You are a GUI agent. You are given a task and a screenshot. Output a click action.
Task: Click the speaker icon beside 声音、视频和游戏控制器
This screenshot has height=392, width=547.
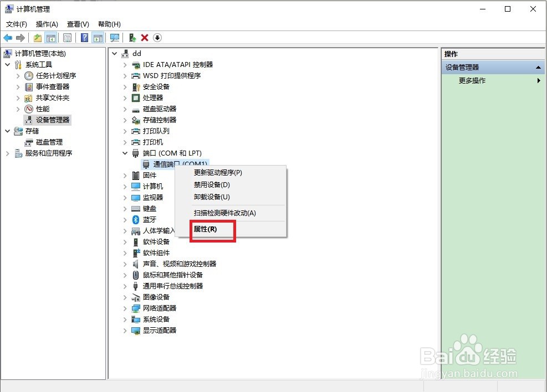point(136,264)
